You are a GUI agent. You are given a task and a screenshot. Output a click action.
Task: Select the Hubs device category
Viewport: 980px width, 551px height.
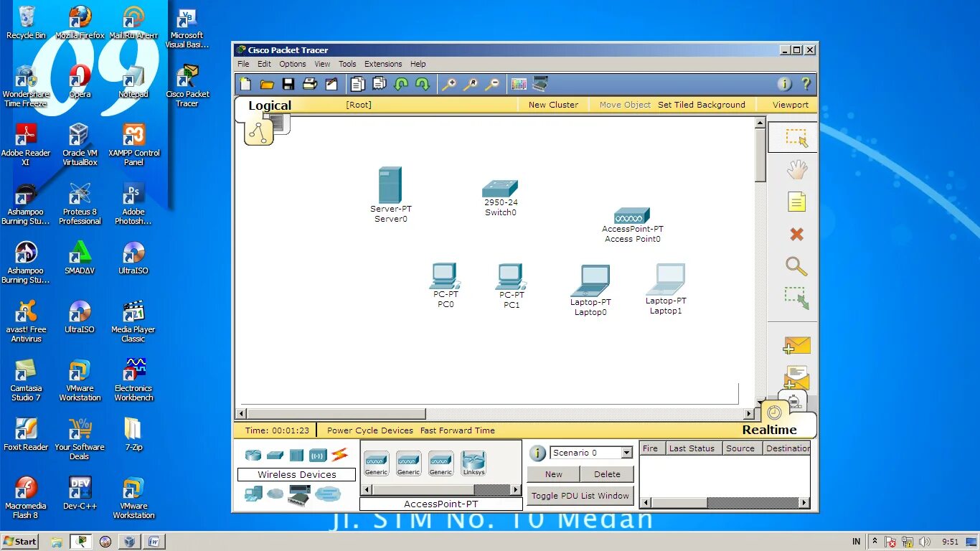296,455
